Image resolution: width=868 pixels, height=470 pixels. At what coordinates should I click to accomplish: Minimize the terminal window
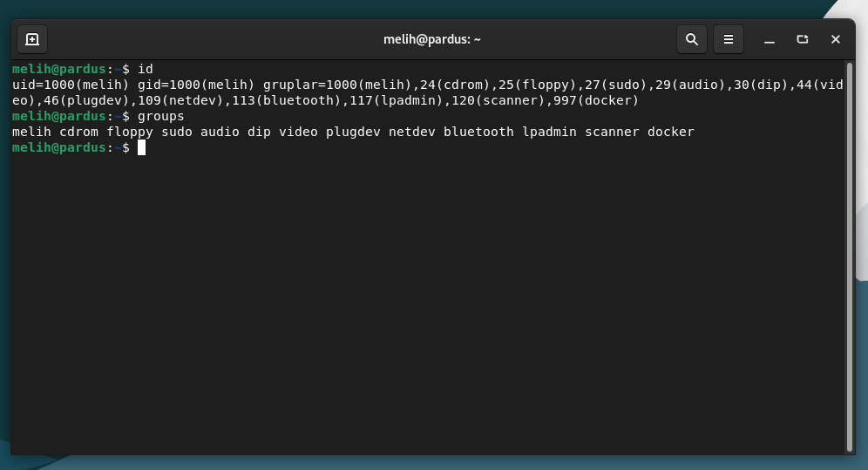[x=769, y=39]
